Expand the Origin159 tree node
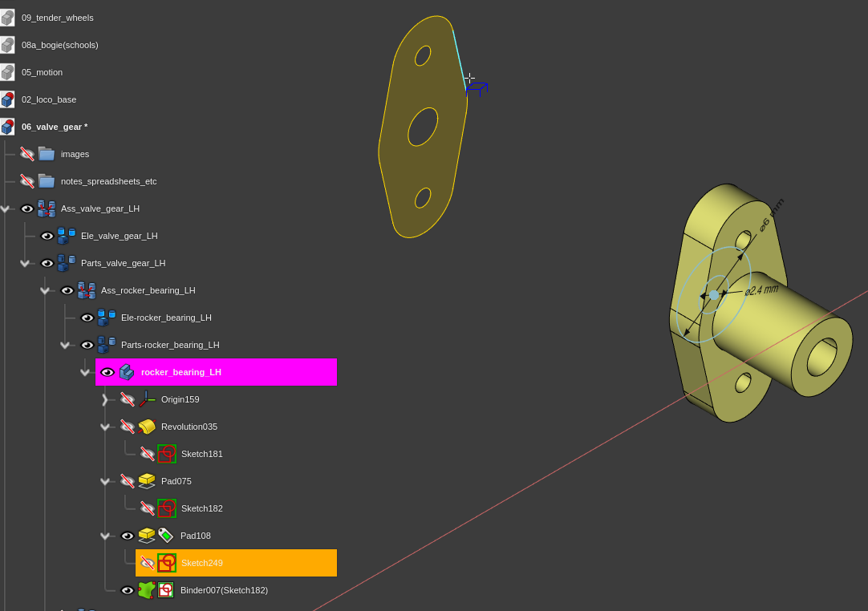Viewport: 868px width, 611px height. [105, 399]
